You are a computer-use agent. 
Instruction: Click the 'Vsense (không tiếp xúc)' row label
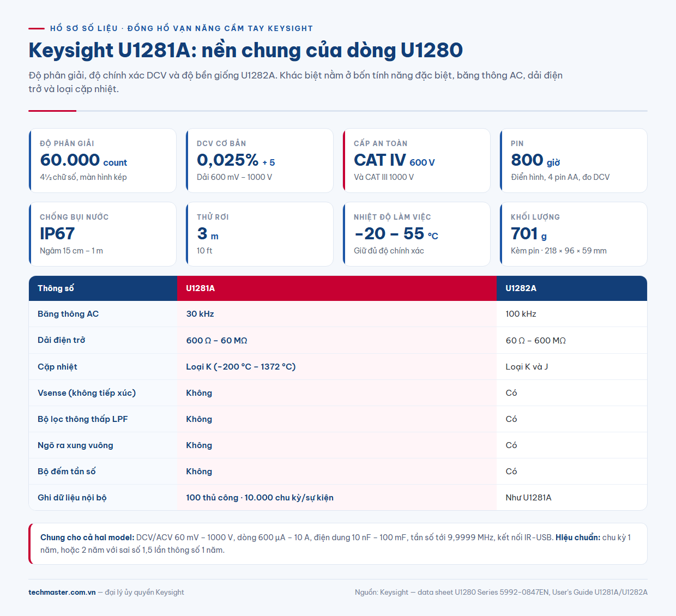87,392
